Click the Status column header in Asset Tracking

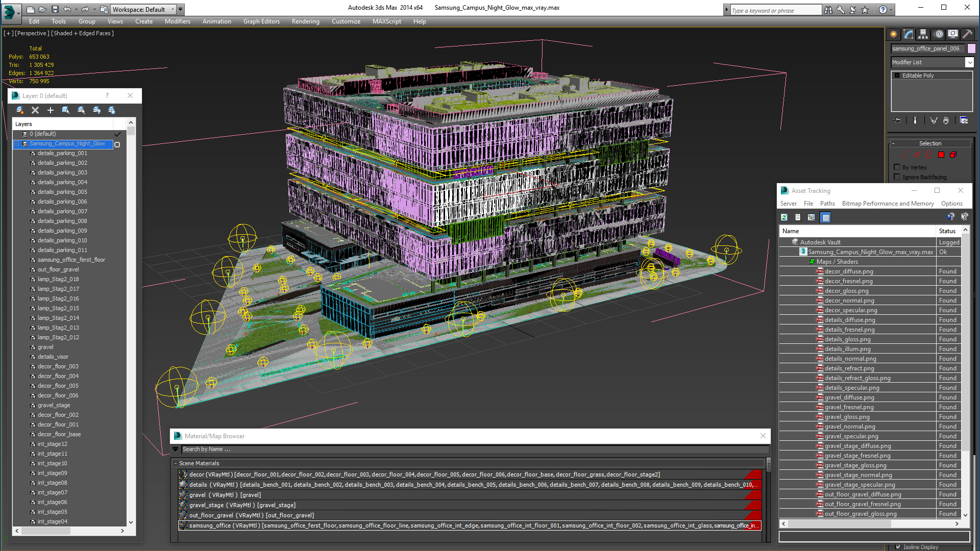coord(949,231)
